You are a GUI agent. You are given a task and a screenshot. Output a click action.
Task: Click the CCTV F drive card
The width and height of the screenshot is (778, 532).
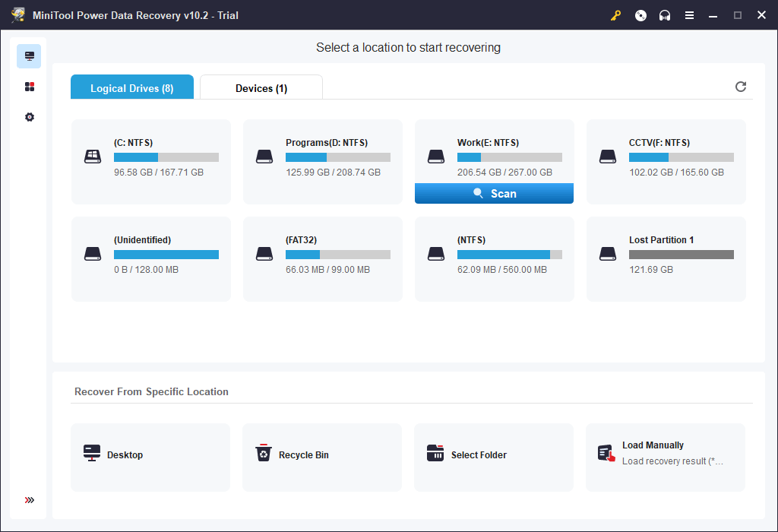[666, 161]
